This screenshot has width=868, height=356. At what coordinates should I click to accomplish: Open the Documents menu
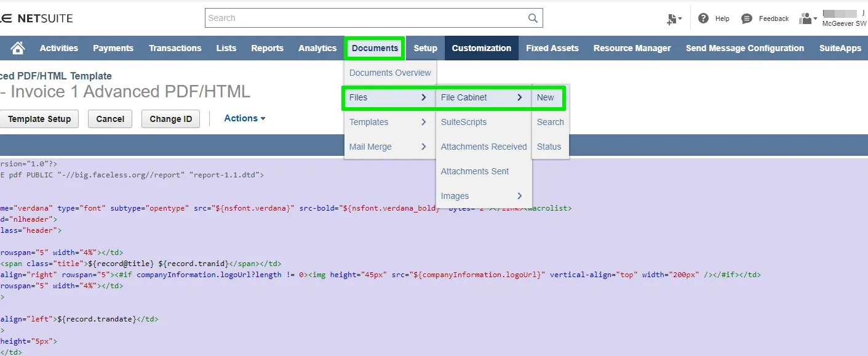coord(375,48)
